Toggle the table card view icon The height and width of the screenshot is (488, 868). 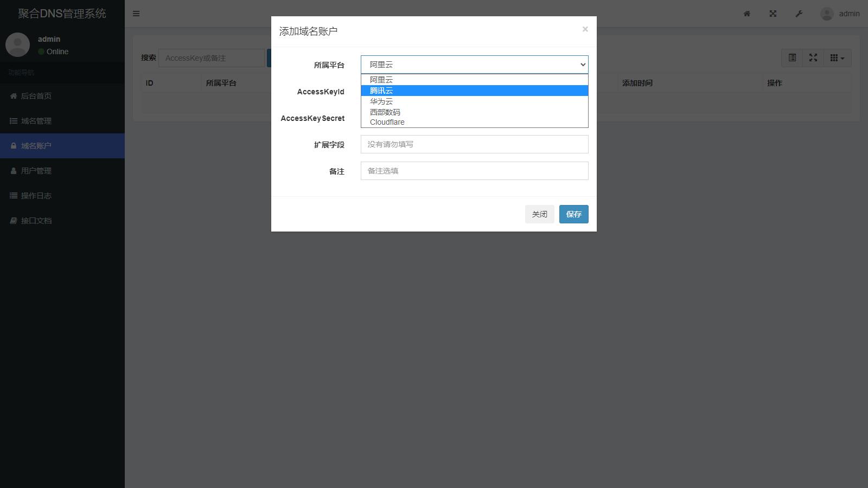pos(792,58)
